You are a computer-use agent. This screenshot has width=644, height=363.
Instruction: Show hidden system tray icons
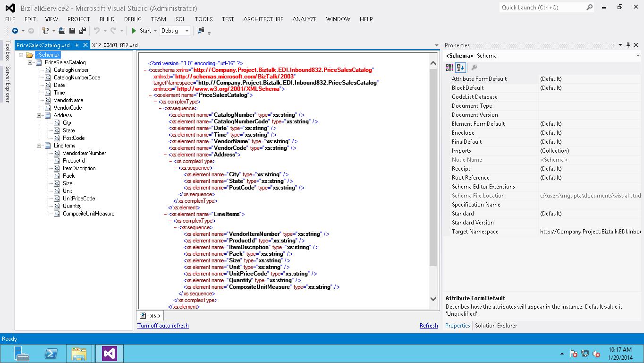point(562,354)
